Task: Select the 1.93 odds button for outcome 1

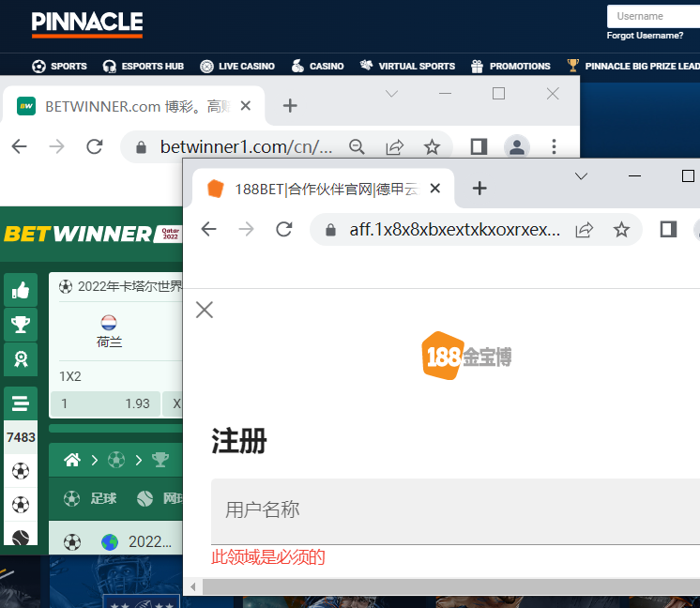Action: [105, 403]
